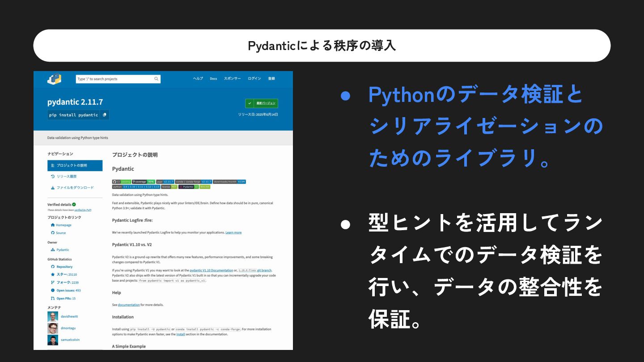
Task: Click the Installation heading
Action: [123, 317]
